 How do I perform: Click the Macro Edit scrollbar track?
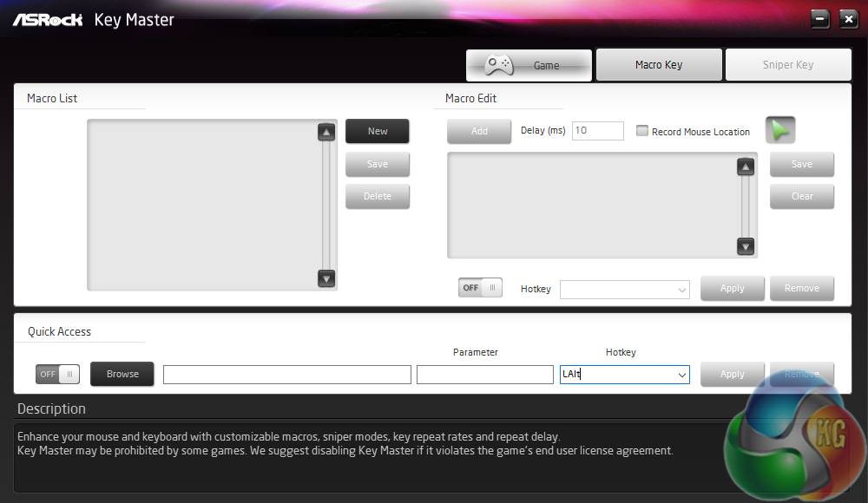point(746,207)
